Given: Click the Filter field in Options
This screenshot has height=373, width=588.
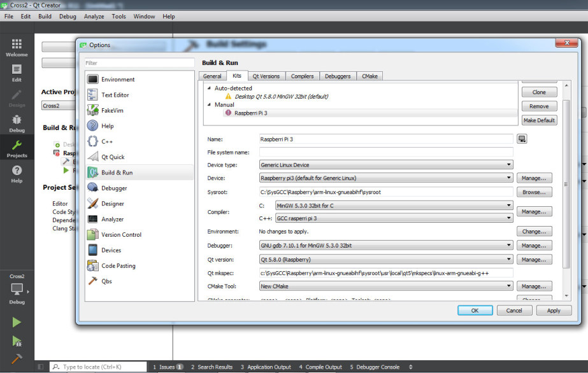Looking at the screenshot, I should coord(140,63).
